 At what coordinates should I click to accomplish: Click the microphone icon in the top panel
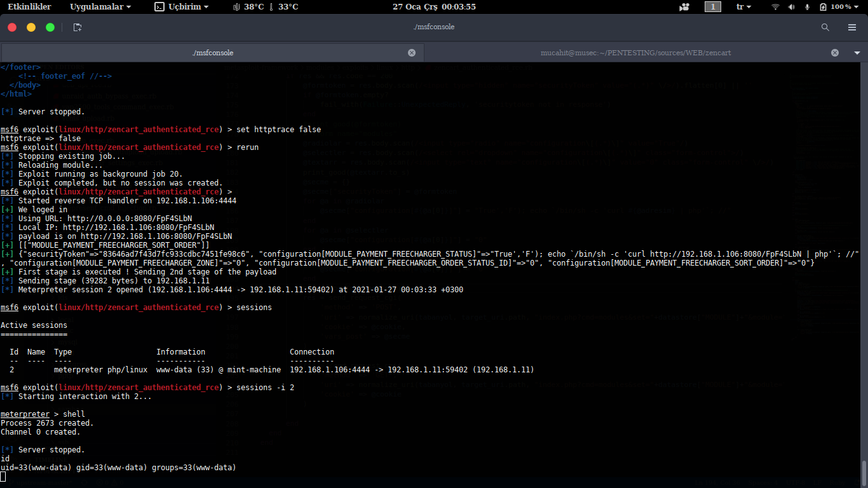(808, 7)
